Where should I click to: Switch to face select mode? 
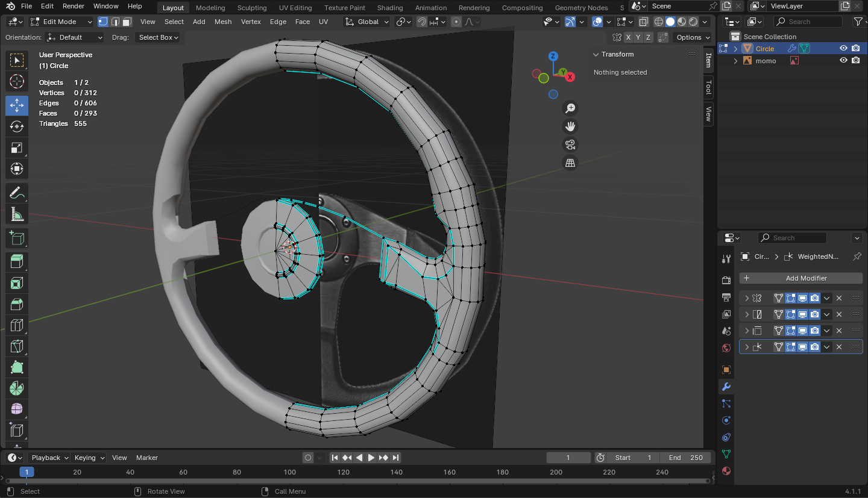click(127, 22)
